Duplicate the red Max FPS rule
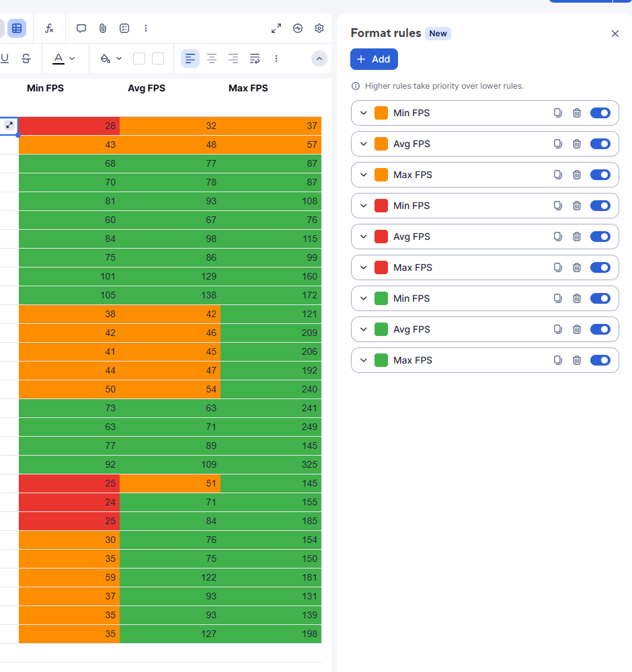The width and height of the screenshot is (632, 672). point(557,267)
